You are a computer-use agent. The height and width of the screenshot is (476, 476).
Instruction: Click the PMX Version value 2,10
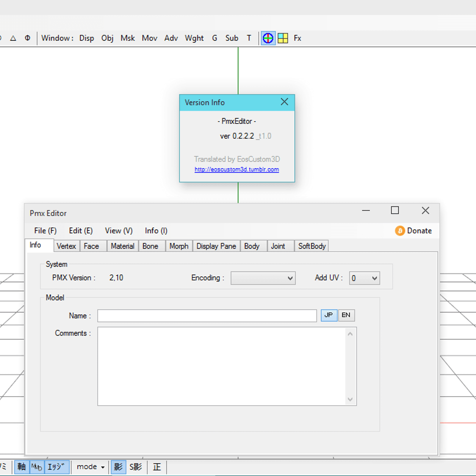tap(116, 278)
